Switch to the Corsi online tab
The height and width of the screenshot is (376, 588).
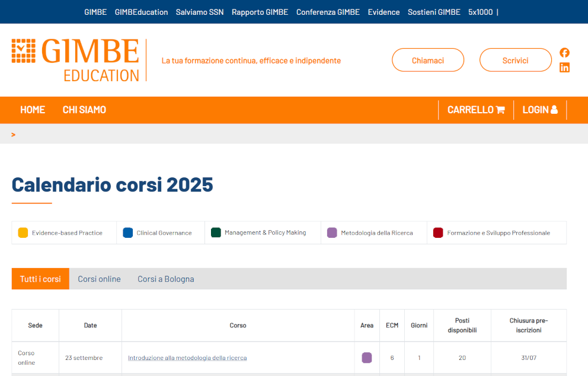coord(100,279)
